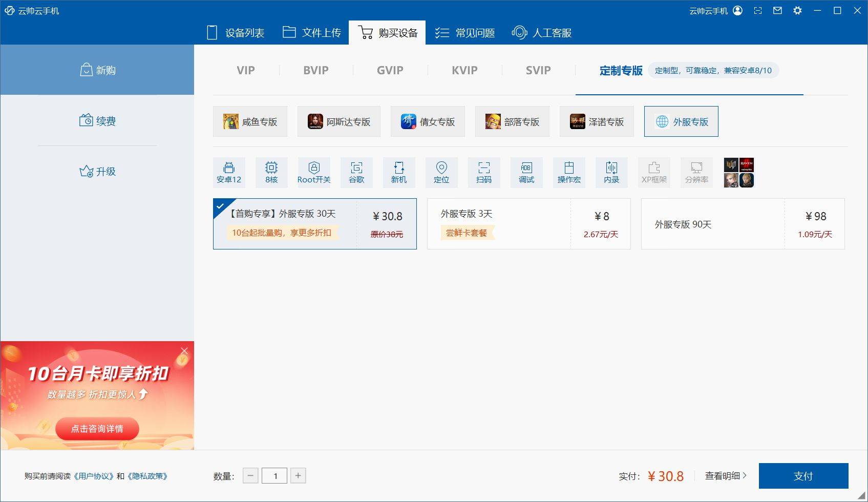
Task: Click the quantity input field
Action: click(274, 476)
